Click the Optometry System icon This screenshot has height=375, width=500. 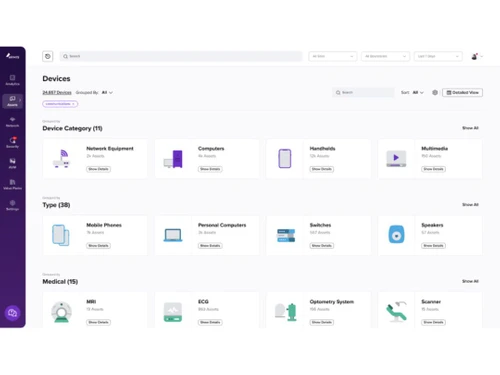pyautogui.click(x=286, y=312)
